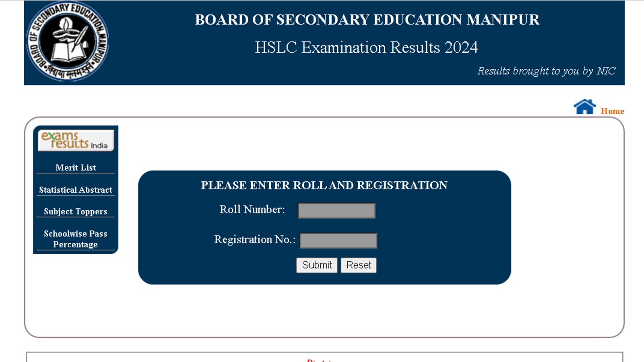Open Schoolwise Pass Percentage
The image size is (644, 362).
pyautogui.click(x=76, y=239)
